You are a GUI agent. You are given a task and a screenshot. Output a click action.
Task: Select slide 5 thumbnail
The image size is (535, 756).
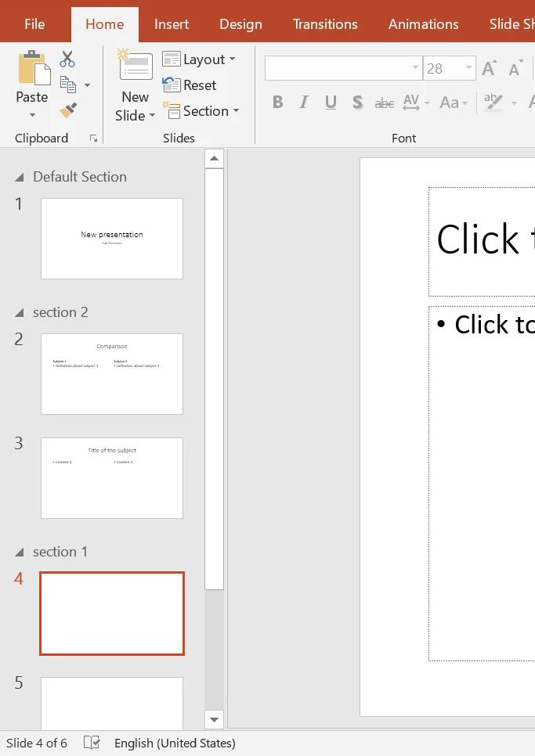pyautogui.click(x=112, y=704)
